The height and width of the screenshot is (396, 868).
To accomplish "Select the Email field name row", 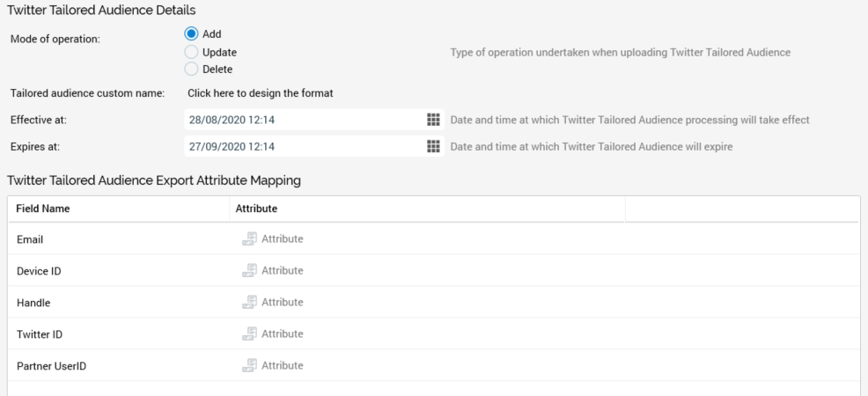I will [x=30, y=238].
